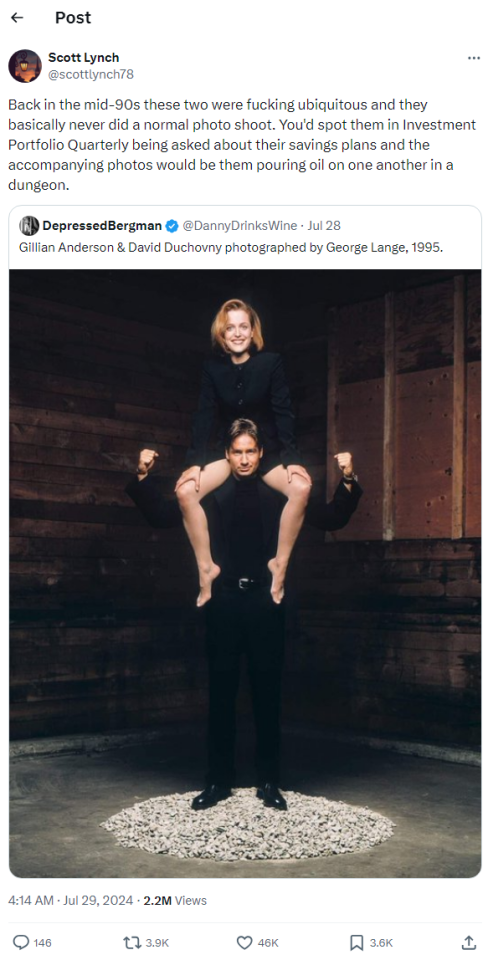Click the 4:14 AM · Jul 29, 2024 timestamp
The height and width of the screenshot is (960, 488).
pos(70,901)
